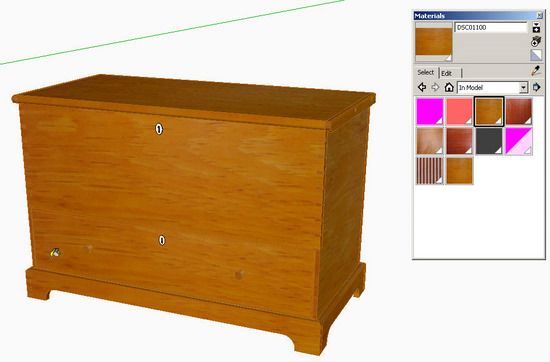
Task: Close the Materials panel
Action: click(539, 15)
